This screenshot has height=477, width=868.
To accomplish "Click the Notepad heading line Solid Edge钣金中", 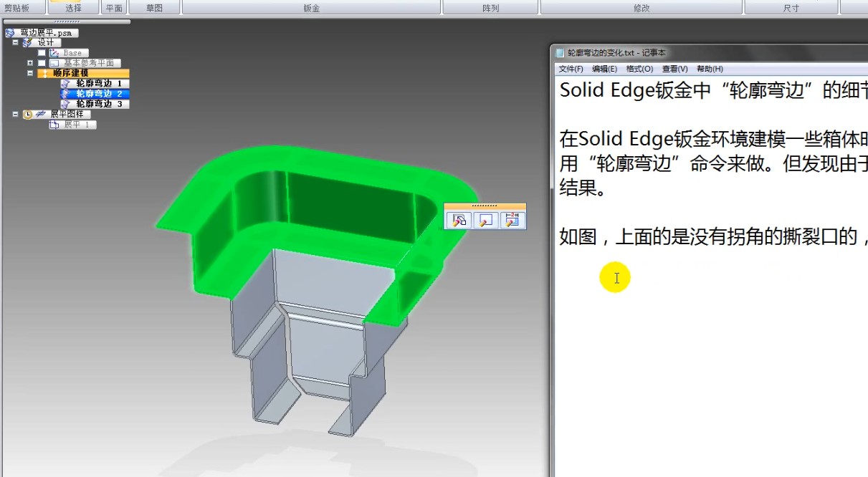I will click(x=713, y=90).
